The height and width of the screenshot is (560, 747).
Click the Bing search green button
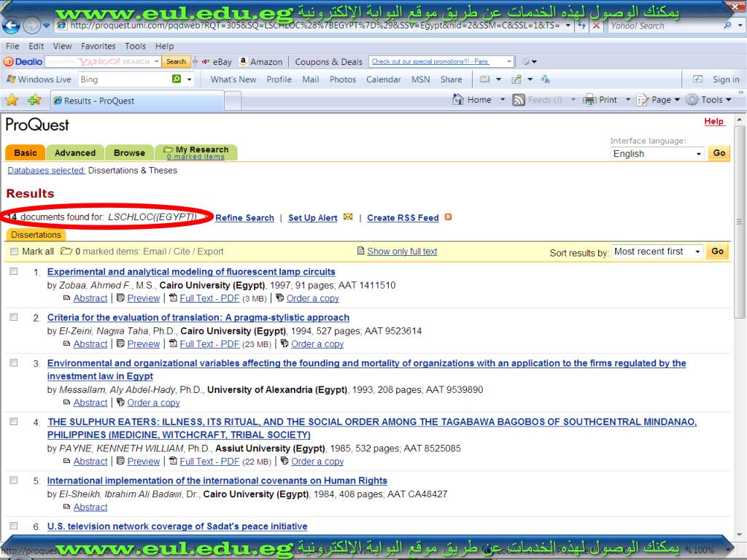[x=177, y=79]
